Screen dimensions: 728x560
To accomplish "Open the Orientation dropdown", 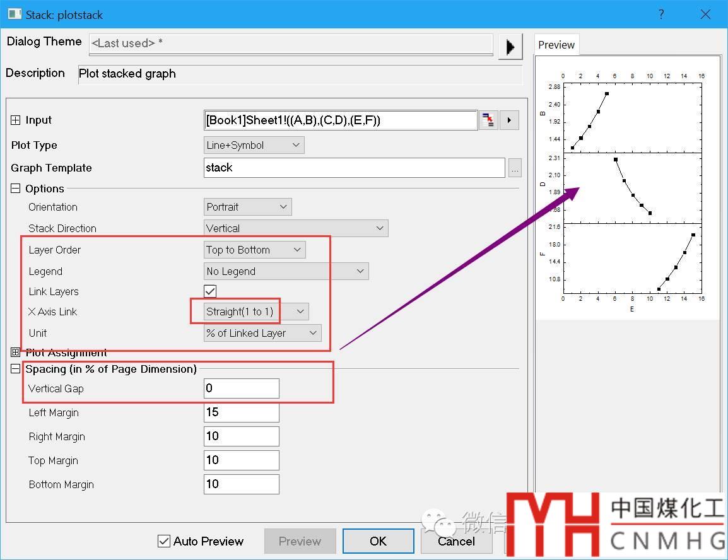I will (x=247, y=207).
